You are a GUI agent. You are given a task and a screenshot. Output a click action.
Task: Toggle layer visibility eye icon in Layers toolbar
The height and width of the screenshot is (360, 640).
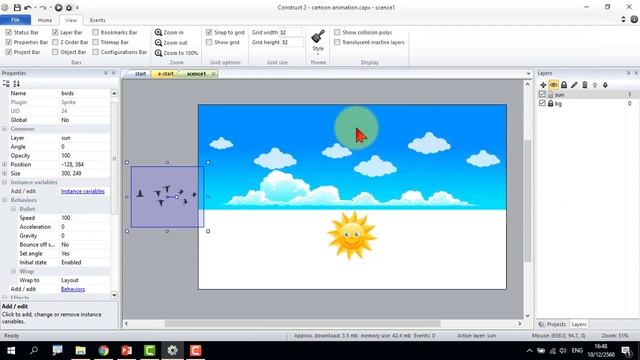click(x=553, y=85)
